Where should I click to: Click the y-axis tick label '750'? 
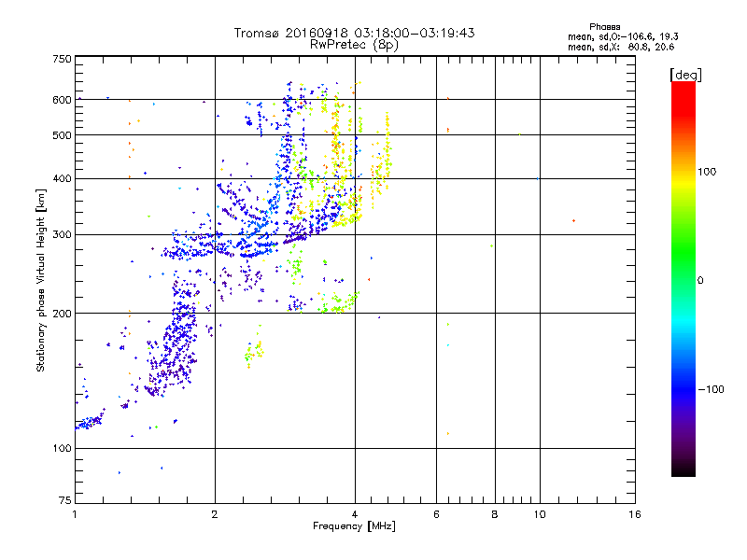tap(62, 59)
